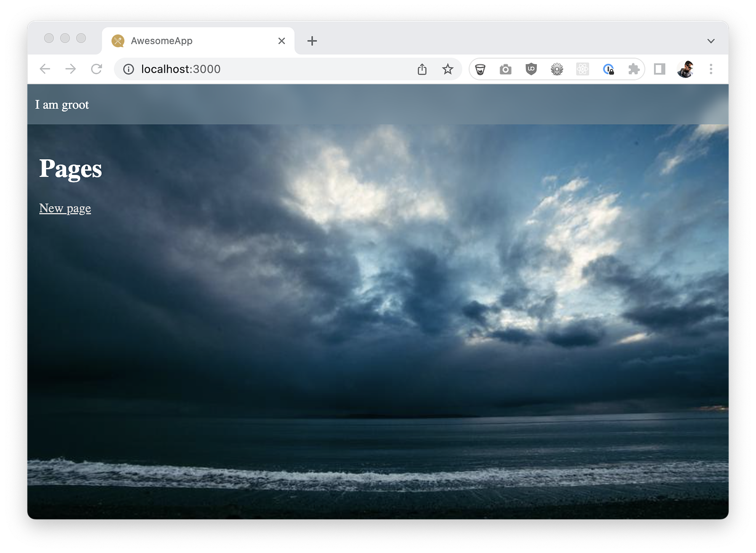This screenshot has height=553, width=756.
Task: Open the New page link
Action: (x=65, y=208)
